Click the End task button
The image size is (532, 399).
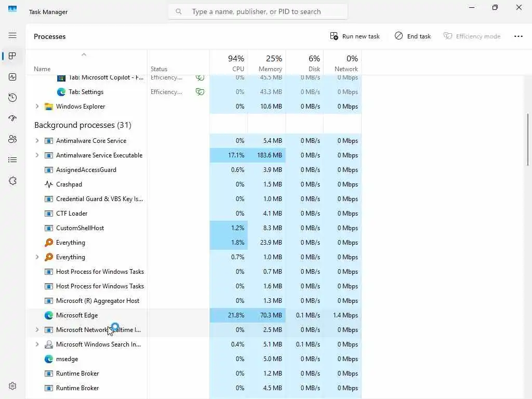[413, 36]
